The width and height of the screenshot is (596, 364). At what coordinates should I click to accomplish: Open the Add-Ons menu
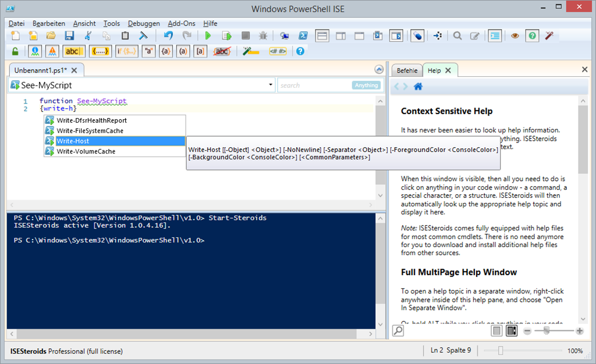pyautogui.click(x=182, y=23)
